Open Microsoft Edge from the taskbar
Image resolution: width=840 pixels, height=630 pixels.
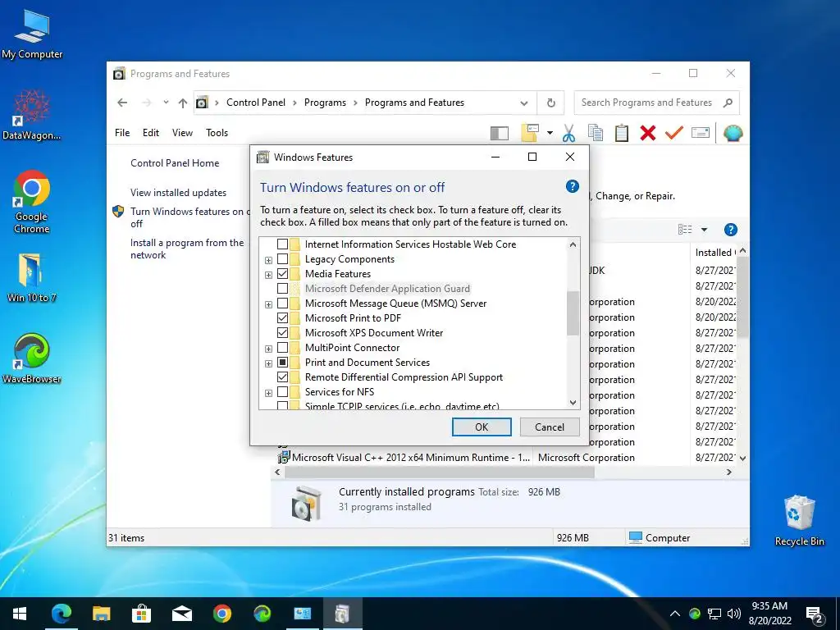click(x=61, y=614)
